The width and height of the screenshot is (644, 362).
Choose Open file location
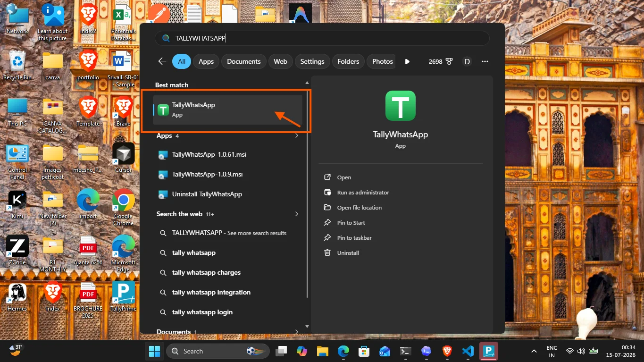[x=359, y=208]
